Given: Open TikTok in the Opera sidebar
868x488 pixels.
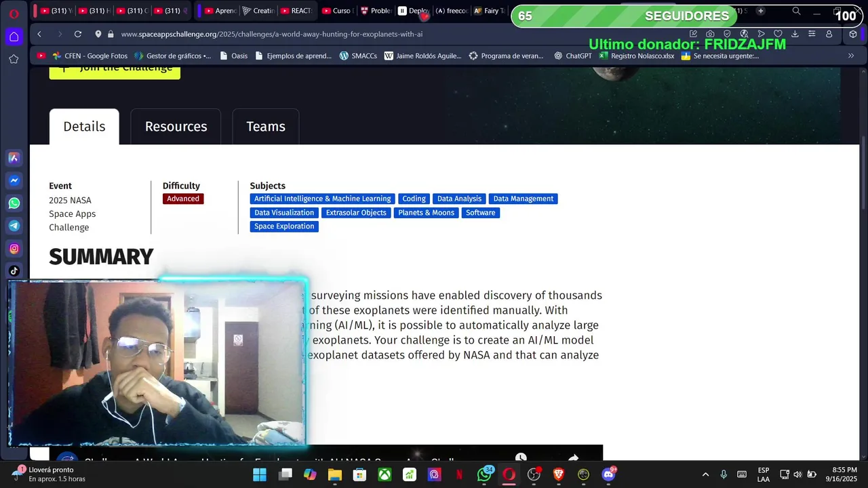Looking at the screenshot, I should click(14, 271).
